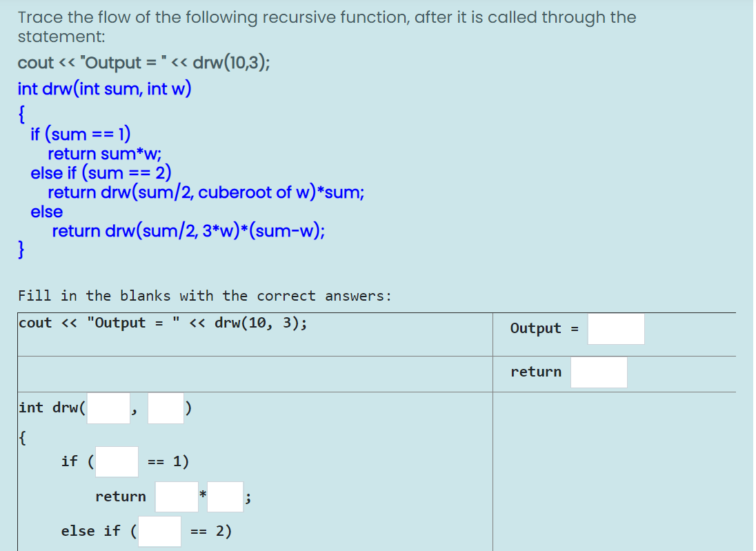Click the Output value input field
756x551 pixels.
coord(615,329)
